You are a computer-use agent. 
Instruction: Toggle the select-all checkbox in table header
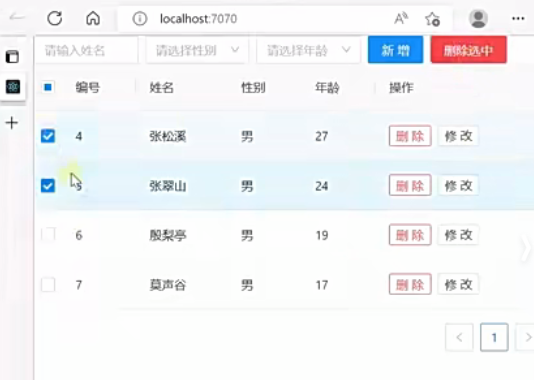click(48, 87)
